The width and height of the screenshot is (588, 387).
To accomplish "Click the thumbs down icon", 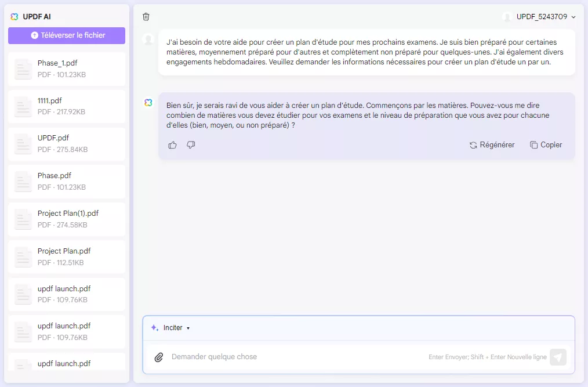I will 191,145.
